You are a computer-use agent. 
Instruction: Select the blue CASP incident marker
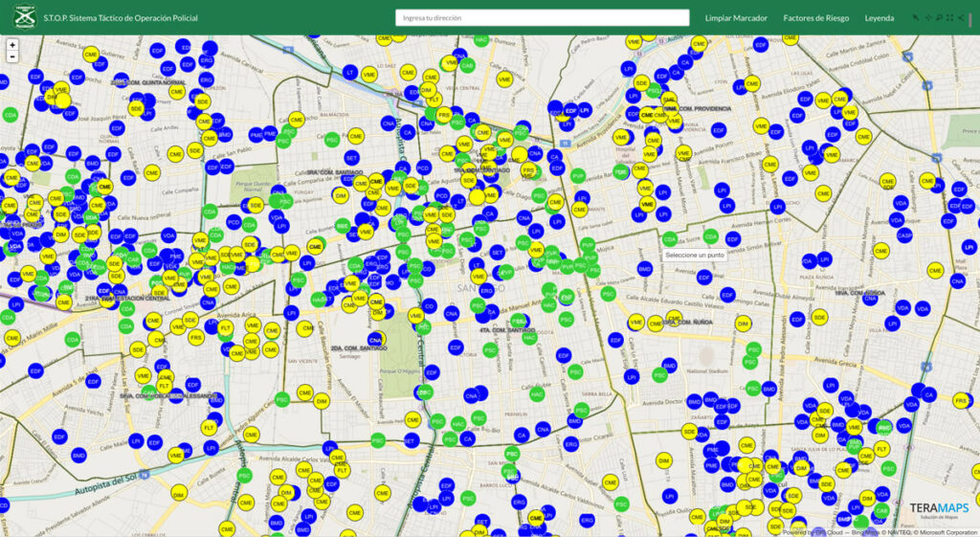point(904,235)
